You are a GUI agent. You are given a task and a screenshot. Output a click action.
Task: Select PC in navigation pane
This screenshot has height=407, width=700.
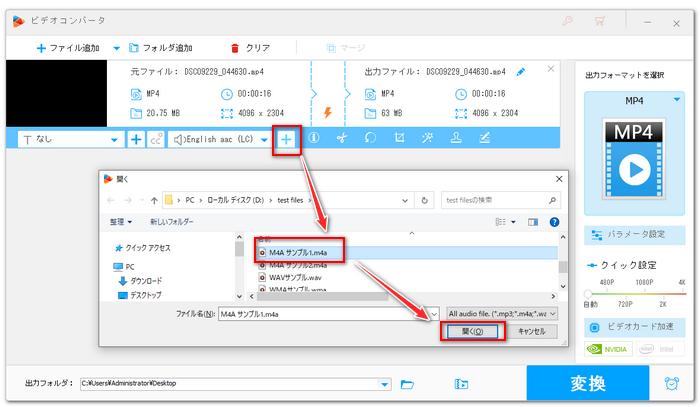124,267
